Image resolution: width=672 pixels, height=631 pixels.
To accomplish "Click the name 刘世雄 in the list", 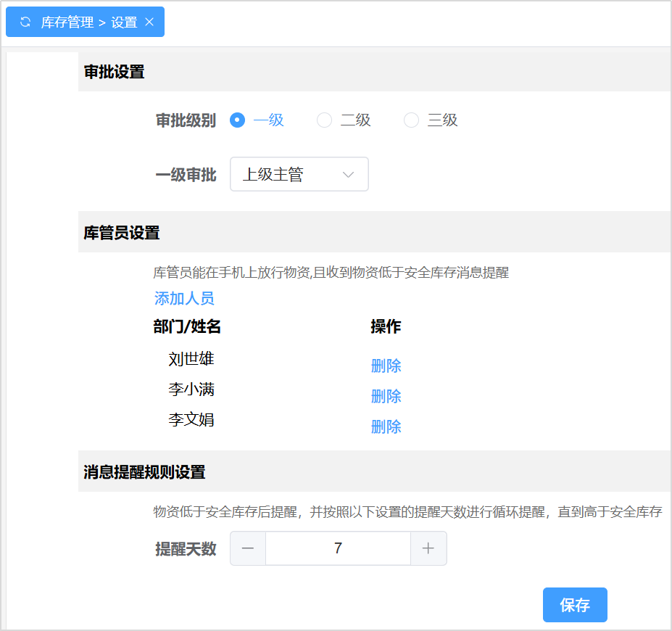I will tap(191, 359).
